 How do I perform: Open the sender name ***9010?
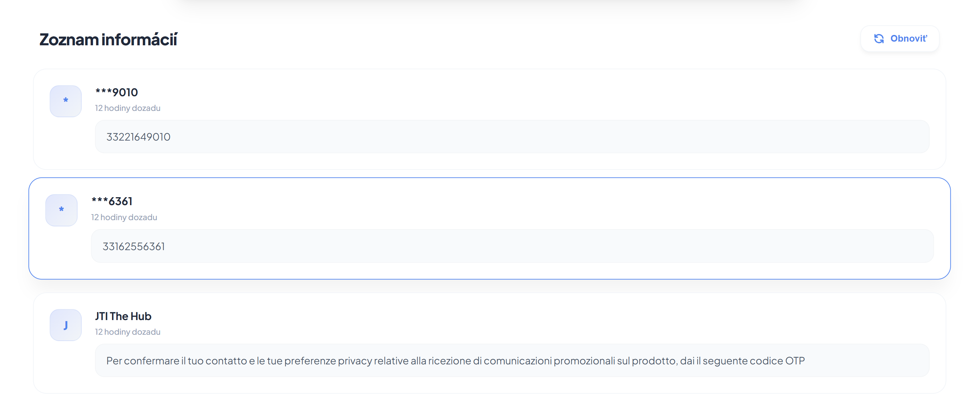click(x=116, y=92)
